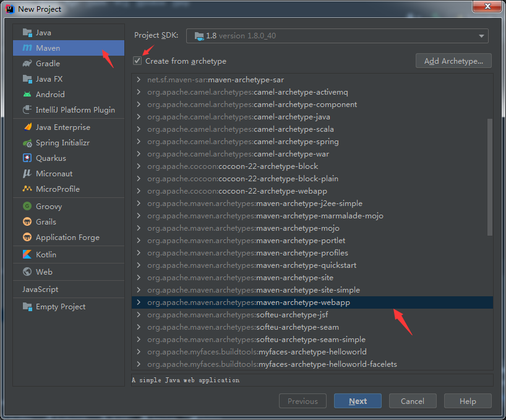
Task: Open the Project SDK dropdown arrow
Action: tap(481, 36)
